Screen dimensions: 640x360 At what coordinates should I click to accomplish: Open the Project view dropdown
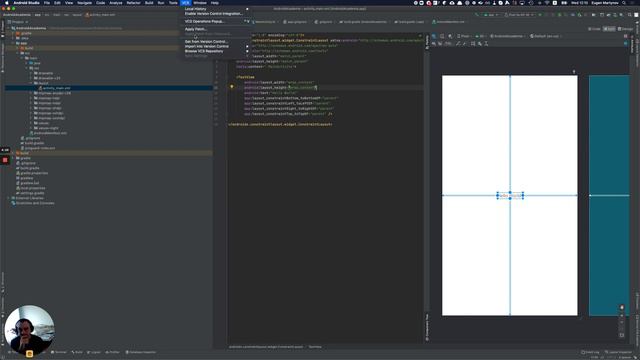[18, 22]
